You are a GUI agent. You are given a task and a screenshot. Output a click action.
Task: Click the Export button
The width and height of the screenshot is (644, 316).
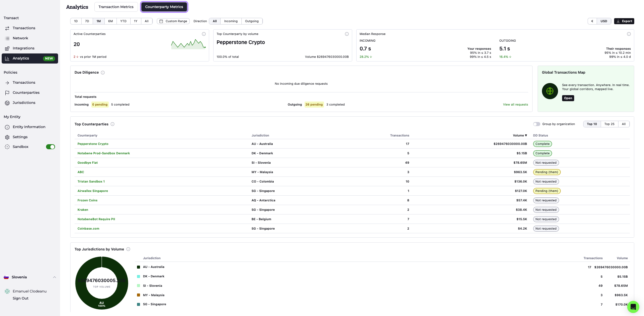point(624,21)
